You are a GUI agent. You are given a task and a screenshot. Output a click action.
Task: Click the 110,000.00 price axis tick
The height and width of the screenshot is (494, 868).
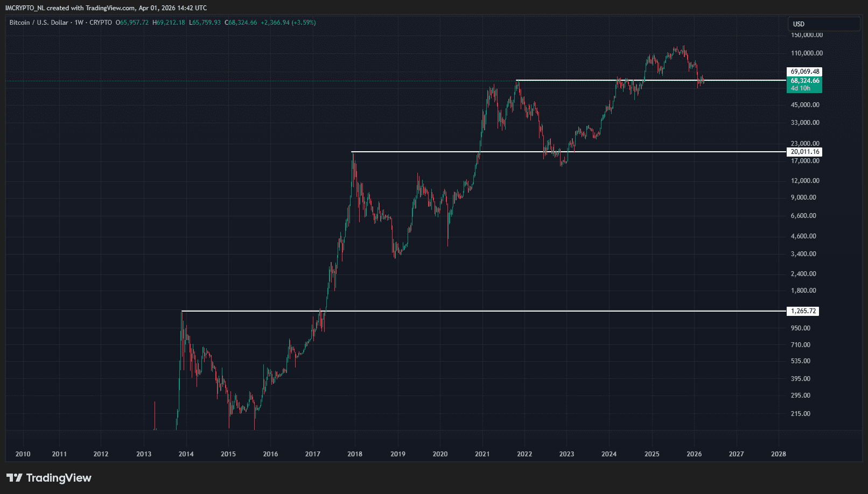pos(806,53)
